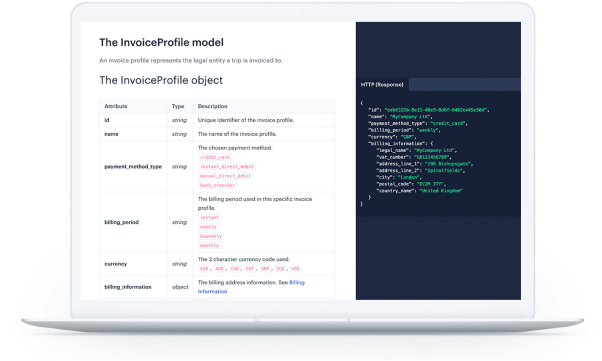Click the instant_direct_debit enum value tag
The image size is (602, 361).
227,166
